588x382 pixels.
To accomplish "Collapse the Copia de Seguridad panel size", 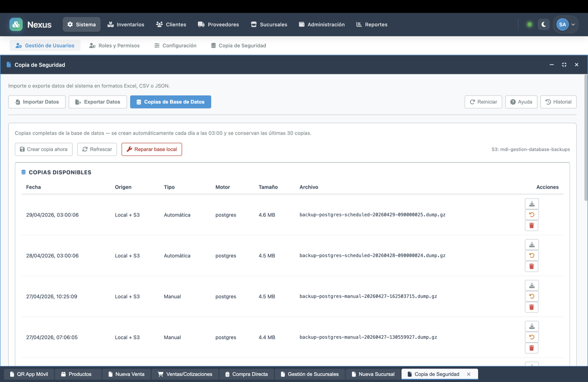I will tap(564, 65).
